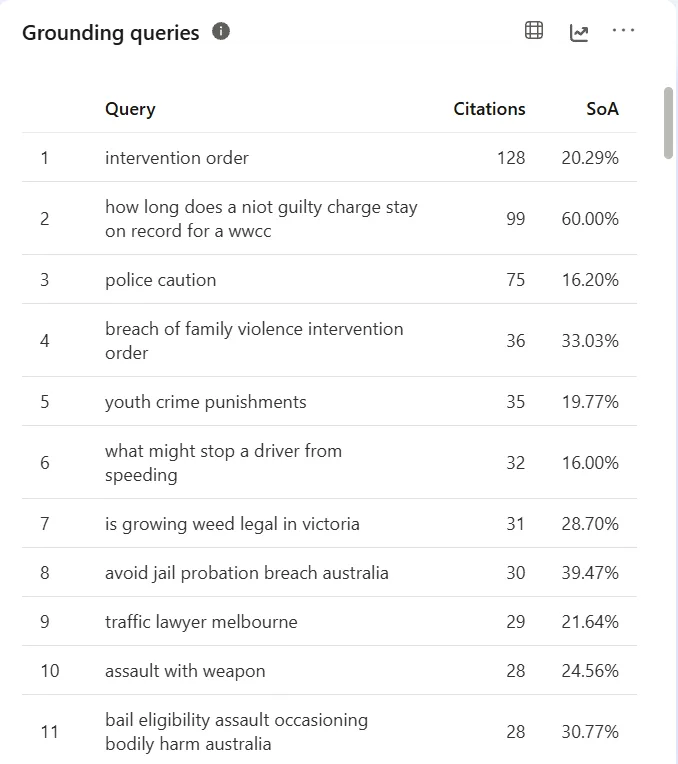This screenshot has width=678, height=764.
Task: Select 'what might stop a driver from speeding'
Action: [x=223, y=463]
